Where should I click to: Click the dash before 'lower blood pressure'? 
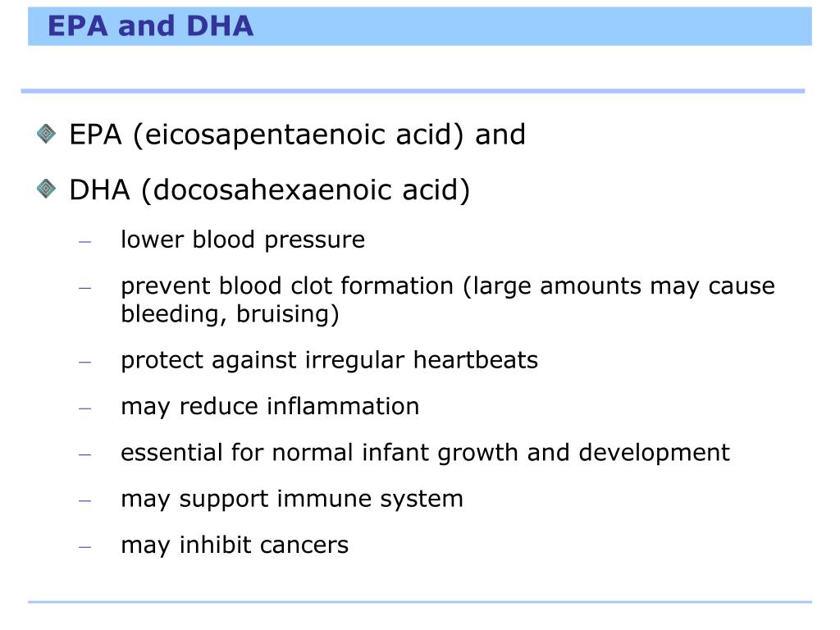pos(84,242)
